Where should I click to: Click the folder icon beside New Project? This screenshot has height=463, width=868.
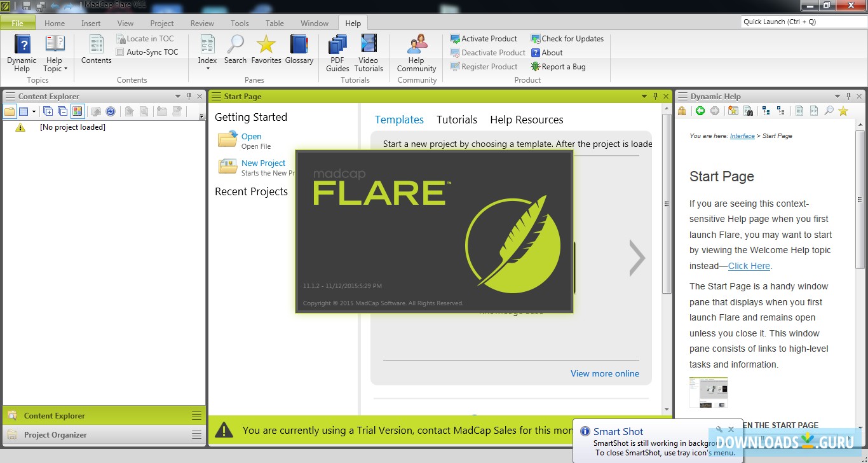coord(227,166)
